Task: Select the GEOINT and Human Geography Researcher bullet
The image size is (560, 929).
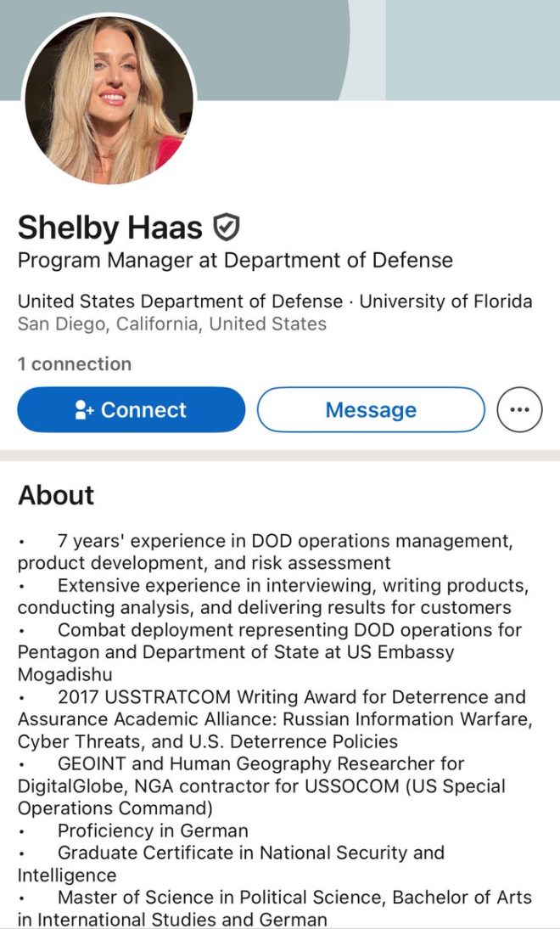Action: [261, 785]
